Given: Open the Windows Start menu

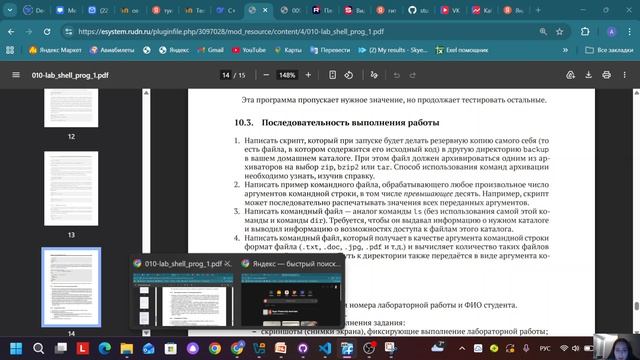Looking at the screenshot, I should coord(16,348).
